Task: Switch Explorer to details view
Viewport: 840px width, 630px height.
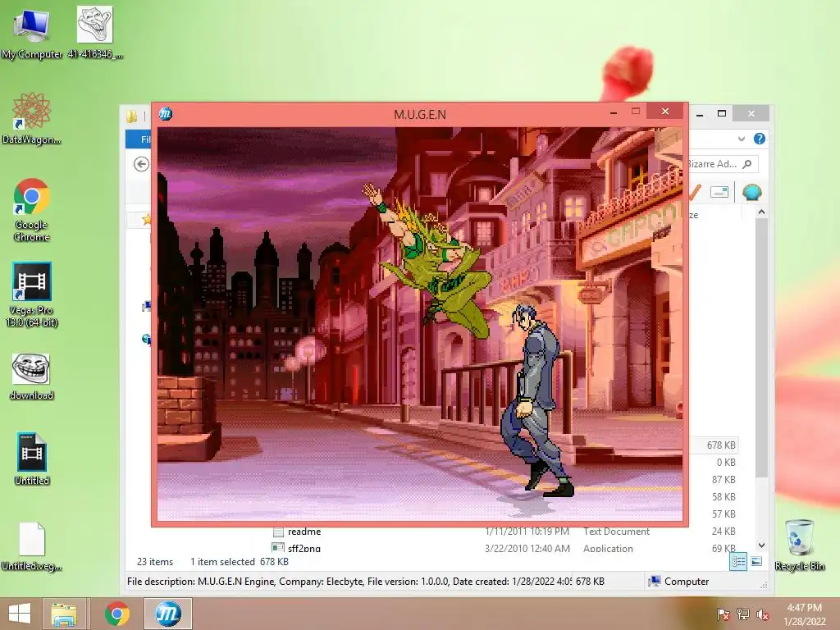Action: coord(738,561)
